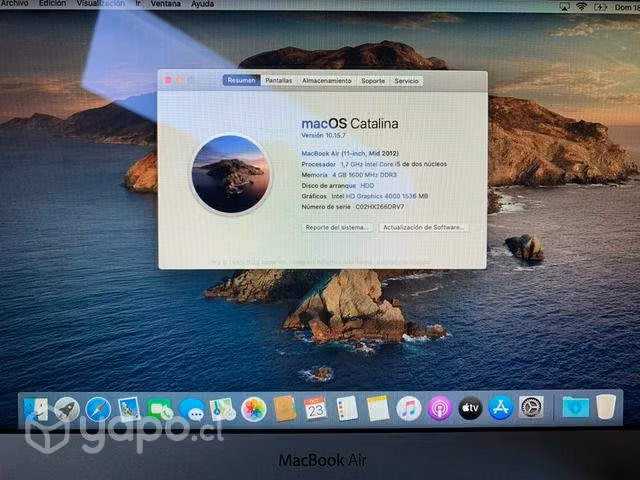
Task: Click the Wi-Fi status icon in menu bar
Action: [x=582, y=6]
